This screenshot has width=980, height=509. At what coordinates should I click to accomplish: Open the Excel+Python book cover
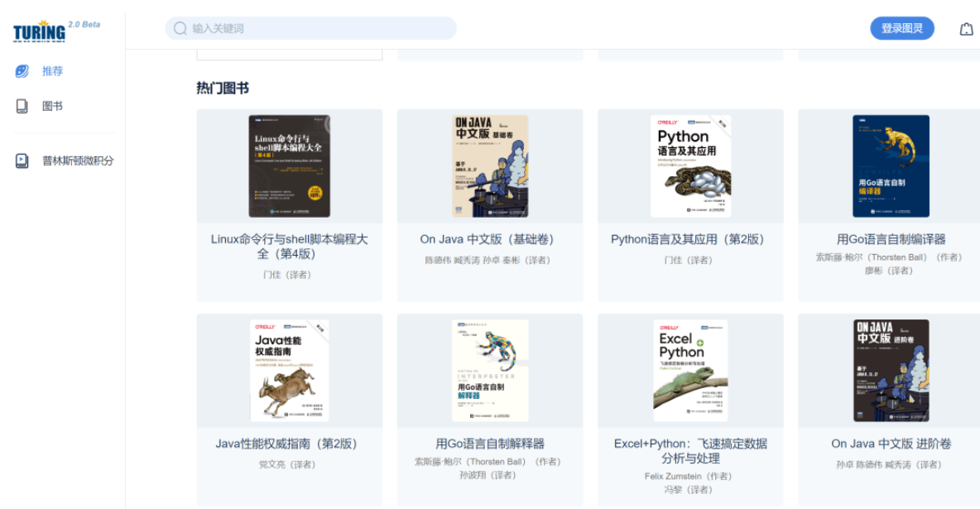pos(690,370)
